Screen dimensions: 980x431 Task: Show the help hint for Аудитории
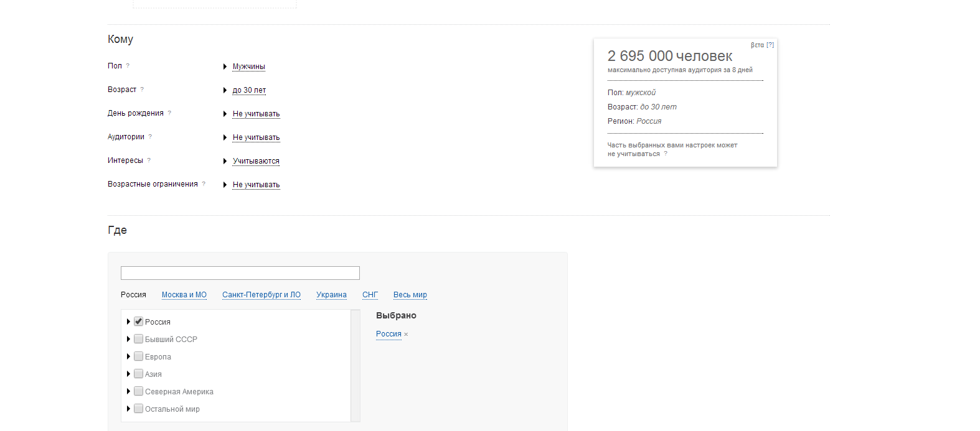click(x=150, y=136)
